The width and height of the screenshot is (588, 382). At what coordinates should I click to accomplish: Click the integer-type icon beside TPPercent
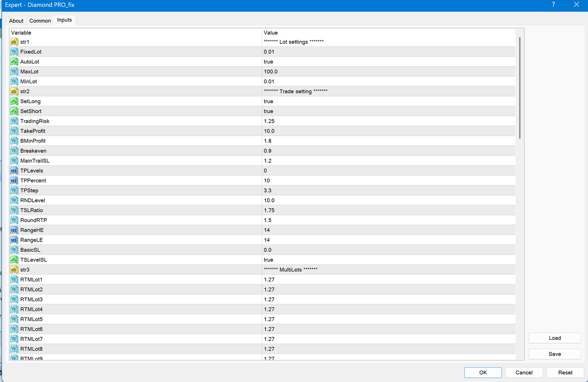click(x=14, y=180)
